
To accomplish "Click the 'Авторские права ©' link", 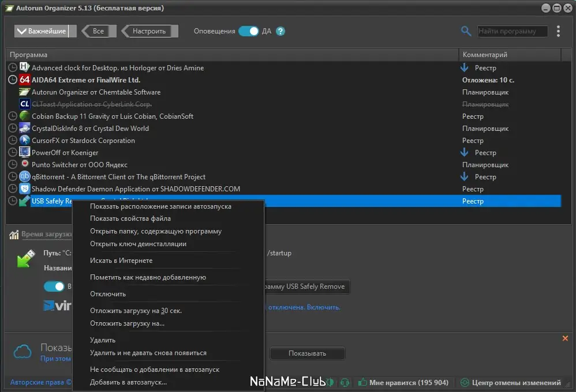I will [41, 382].
